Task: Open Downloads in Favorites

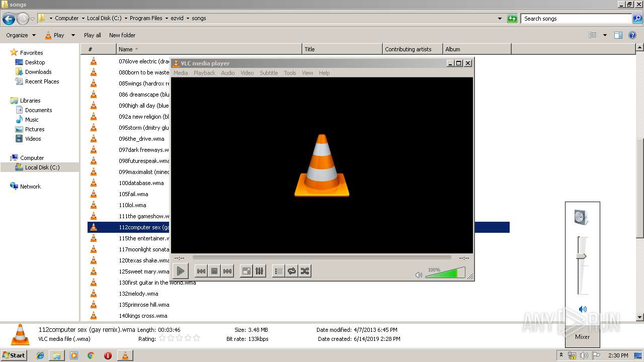Action: [38, 72]
